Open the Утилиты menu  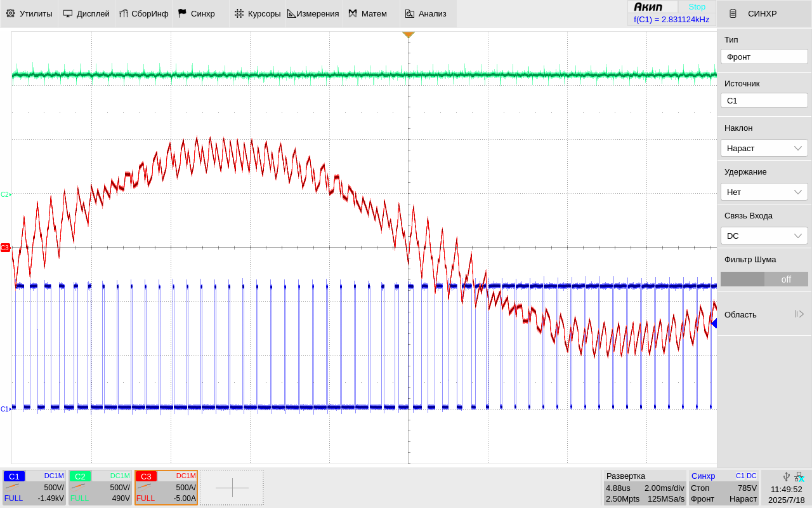click(29, 13)
